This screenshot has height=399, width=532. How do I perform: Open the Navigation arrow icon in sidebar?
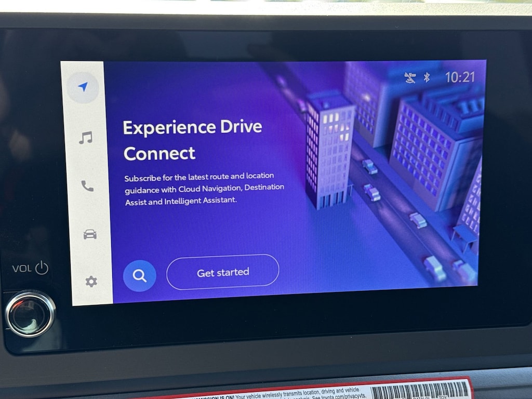83,87
